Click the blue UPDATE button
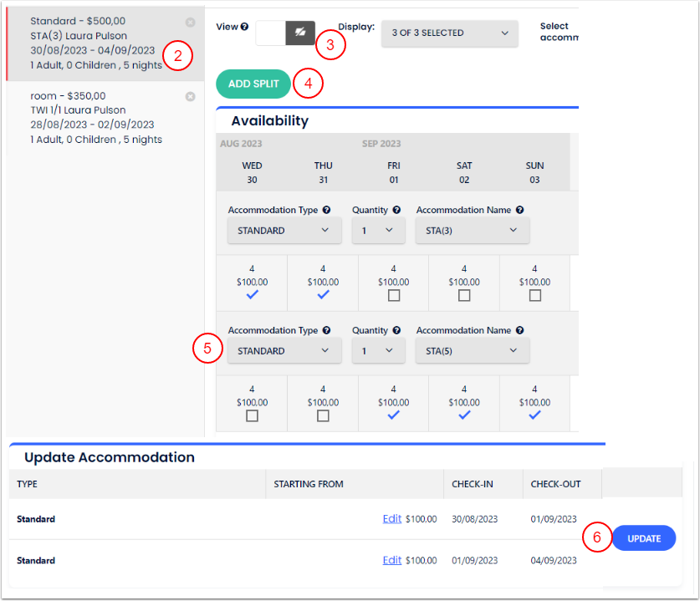This screenshot has height=601, width=700. (x=644, y=538)
